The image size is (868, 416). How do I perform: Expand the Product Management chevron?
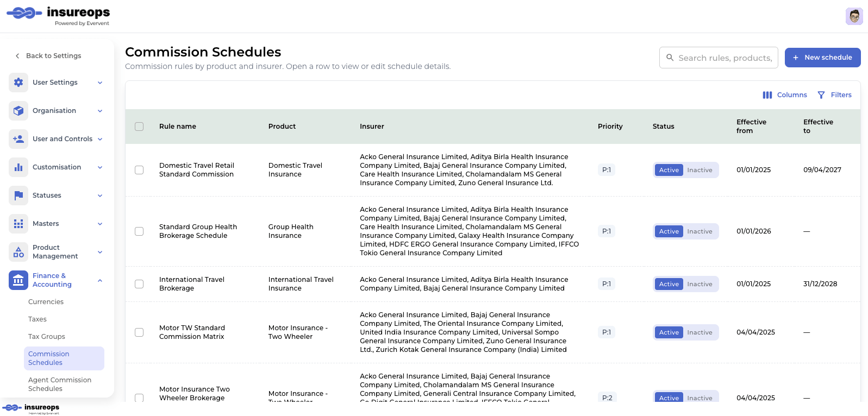100,252
